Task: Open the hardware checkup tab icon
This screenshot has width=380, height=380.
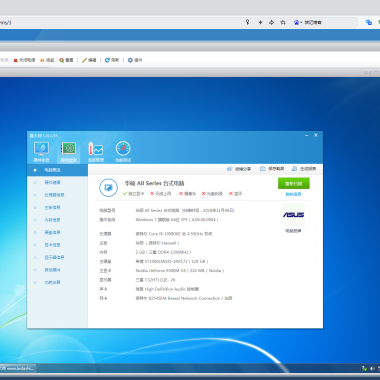Action: pos(41,151)
